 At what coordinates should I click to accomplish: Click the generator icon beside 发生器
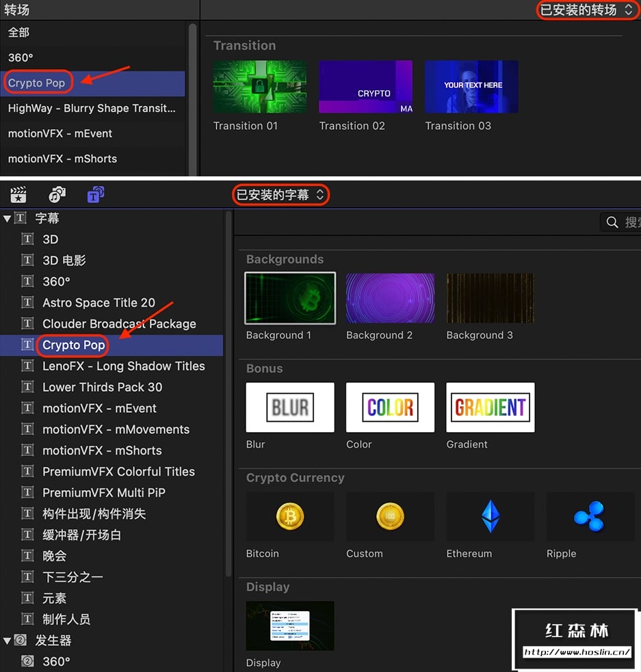coord(20,640)
